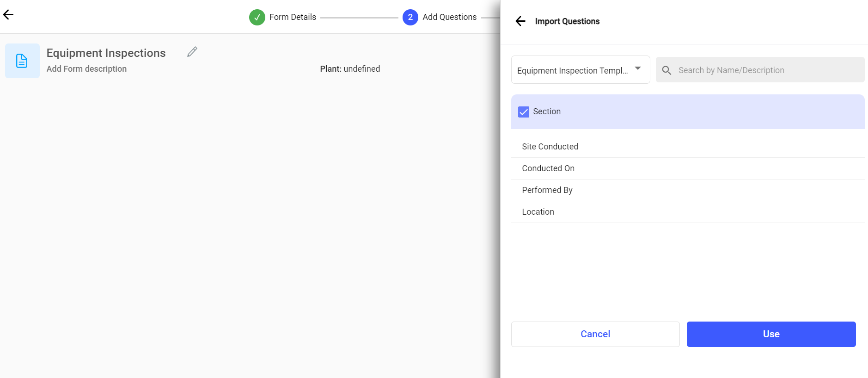Choose the Performed By question row
Image resolution: width=868 pixels, height=378 pixels.
pos(547,190)
